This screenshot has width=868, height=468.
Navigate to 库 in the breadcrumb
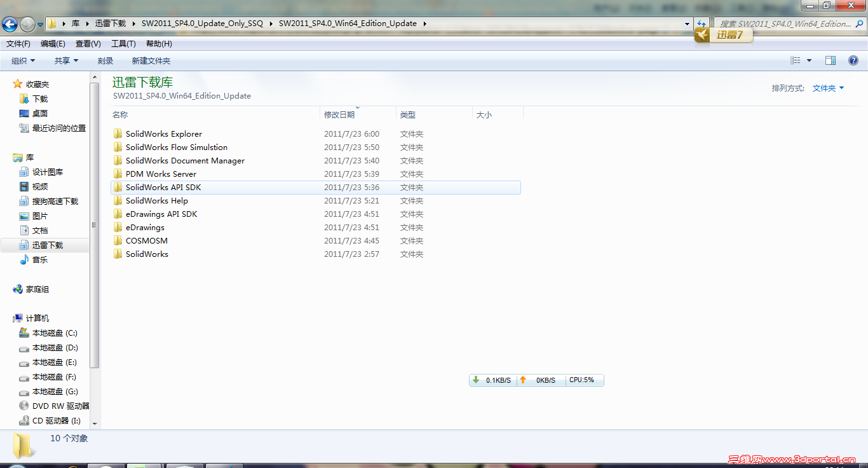pos(76,24)
